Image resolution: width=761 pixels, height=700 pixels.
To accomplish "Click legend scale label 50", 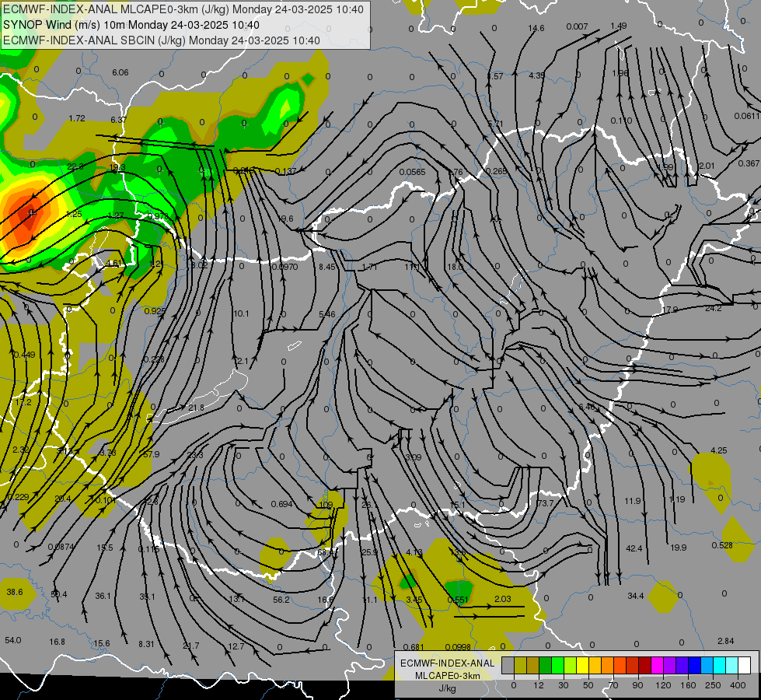I will pyautogui.click(x=588, y=685).
